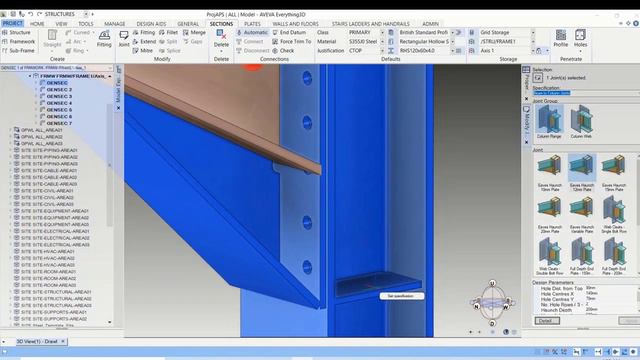Select SITE SITE-HVAC-AREA01 in the tree
Viewport: 640px width, 360px height.
[x=48, y=251]
